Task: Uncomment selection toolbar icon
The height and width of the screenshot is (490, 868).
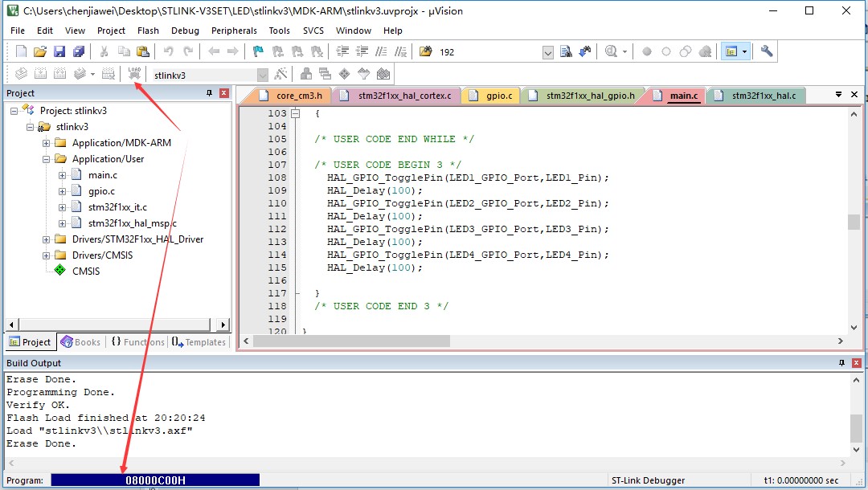Action: coord(401,51)
